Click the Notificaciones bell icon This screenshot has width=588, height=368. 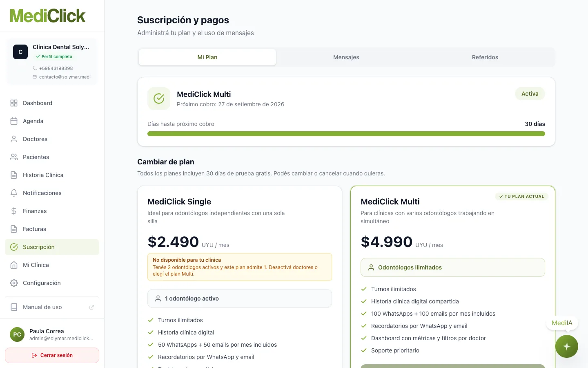14,193
